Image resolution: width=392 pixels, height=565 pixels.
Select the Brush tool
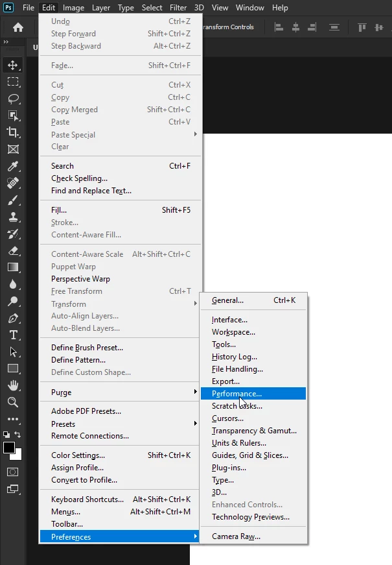tap(13, 200)
